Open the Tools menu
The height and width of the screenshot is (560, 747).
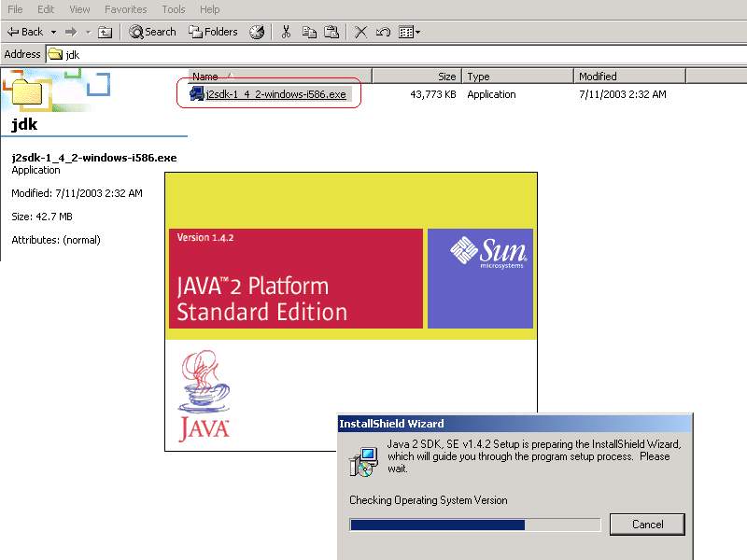[174, 9]
